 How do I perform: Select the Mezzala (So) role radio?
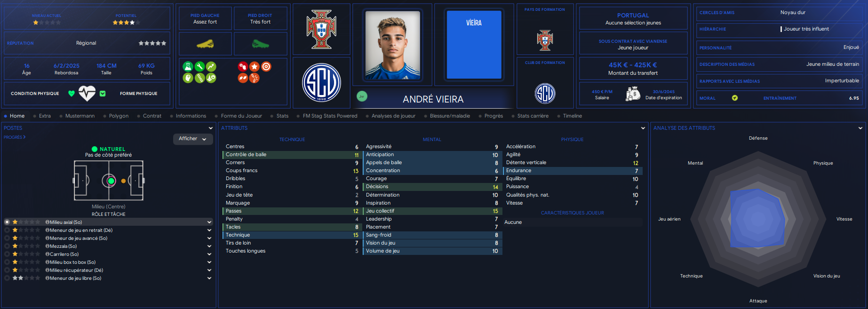7,246
